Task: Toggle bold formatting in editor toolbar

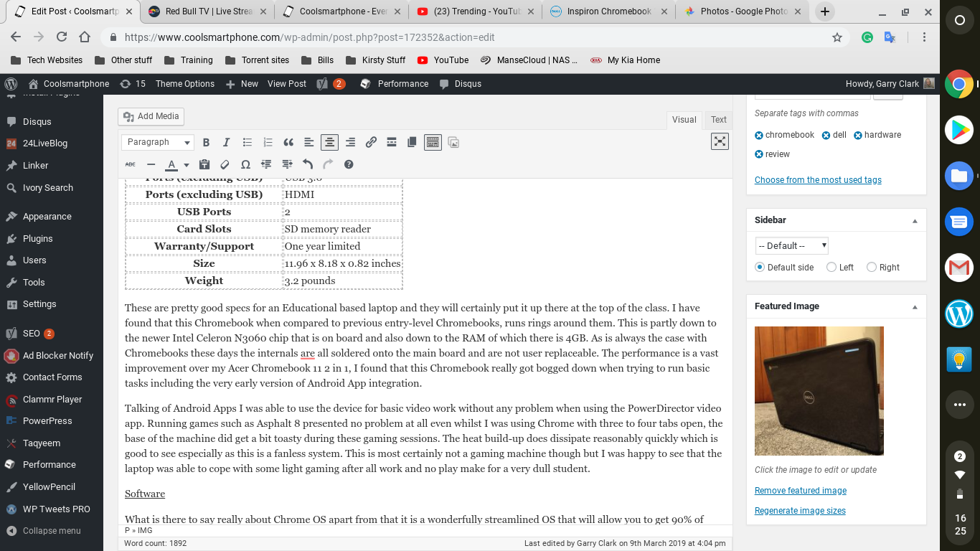Action: (206, 142)
